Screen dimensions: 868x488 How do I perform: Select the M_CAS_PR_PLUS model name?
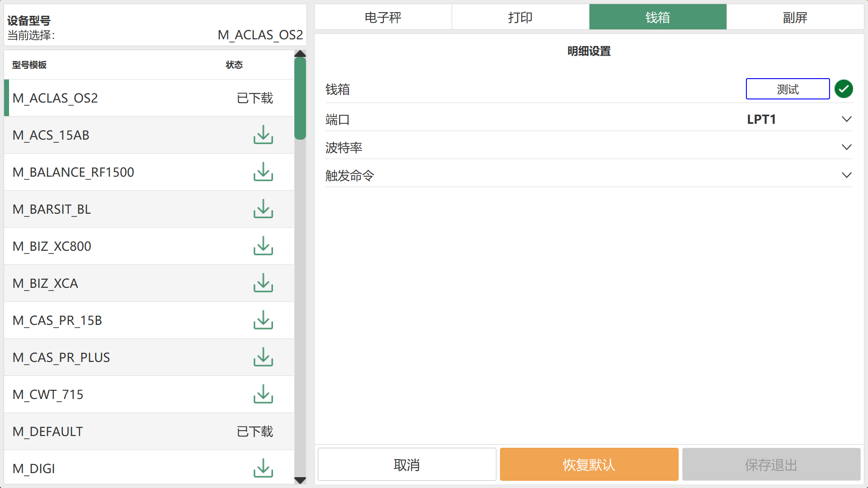tap(61, 357)
